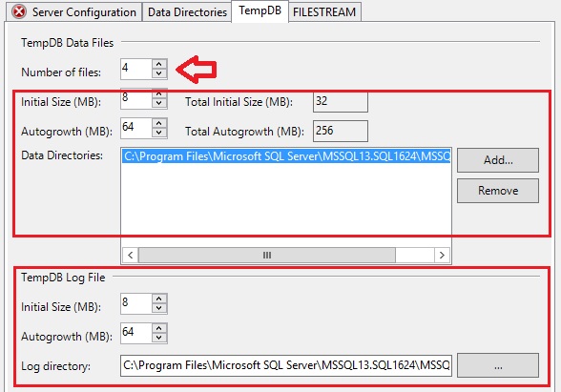The image size is (561, 392).
Task: Decrease the Number of files value
Action: 159,73
